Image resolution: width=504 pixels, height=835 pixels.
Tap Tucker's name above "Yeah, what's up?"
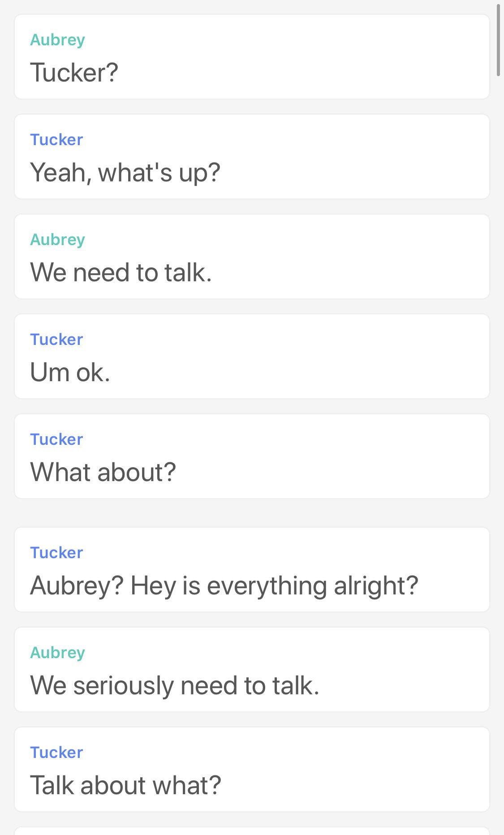[56, 140]
